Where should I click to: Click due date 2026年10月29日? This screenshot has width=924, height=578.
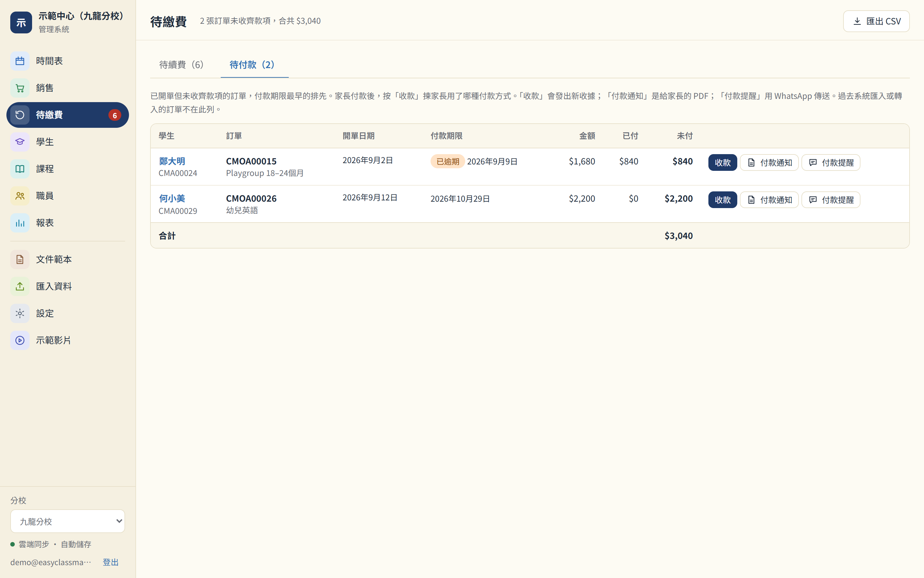[460, 199]
